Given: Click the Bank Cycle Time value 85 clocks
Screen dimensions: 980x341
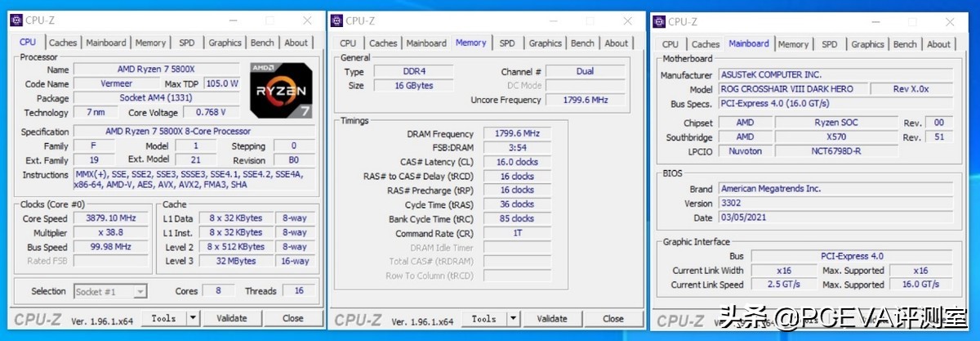Looking at the screenshot, I should 517,218.
